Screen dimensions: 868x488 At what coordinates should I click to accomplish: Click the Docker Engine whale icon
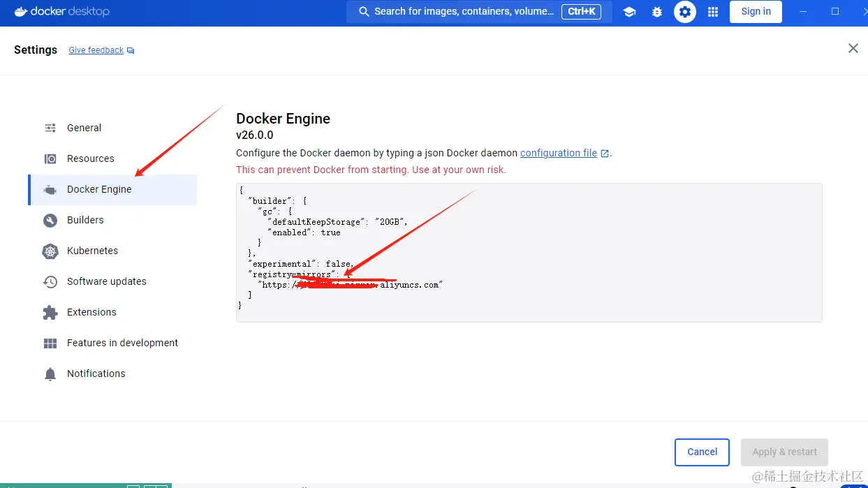[x=50, y=190]
